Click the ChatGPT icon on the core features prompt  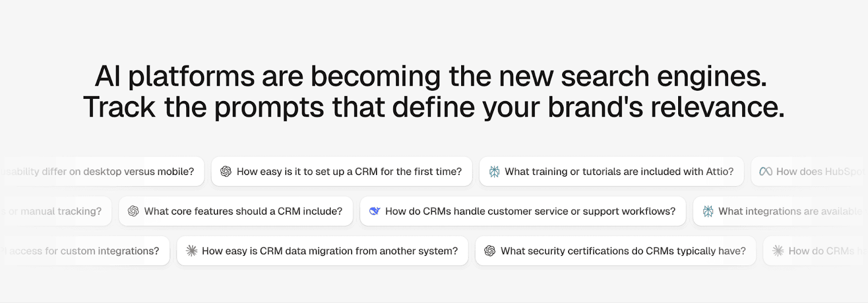click(133, 211)
